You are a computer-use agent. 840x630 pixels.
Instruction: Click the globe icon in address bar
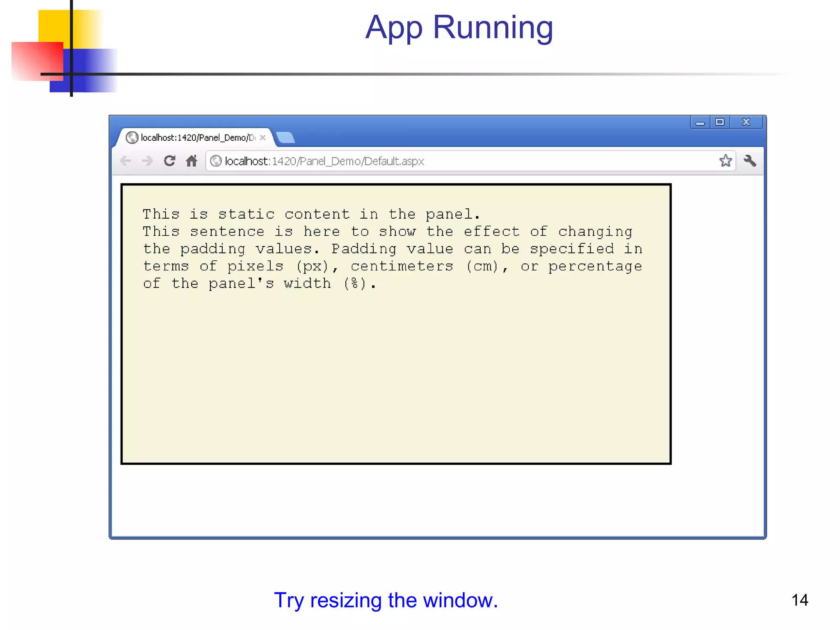pyautogui.click(x=216, y=161)
